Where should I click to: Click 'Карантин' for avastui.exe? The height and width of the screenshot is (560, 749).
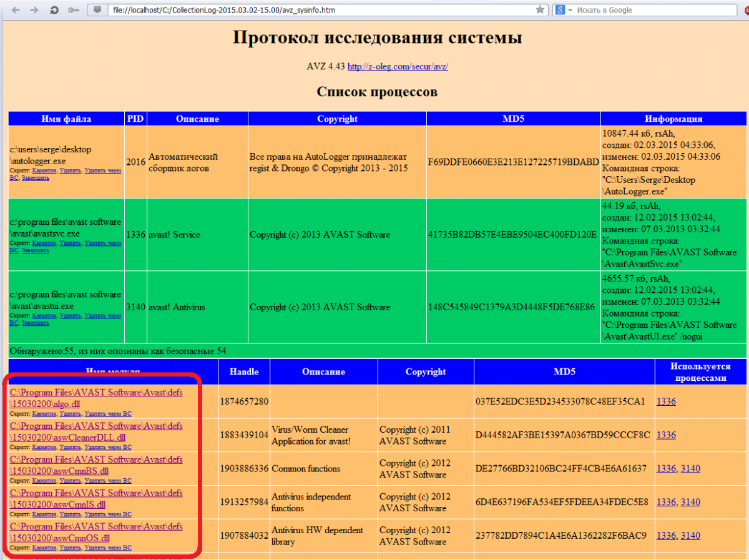(44, 315)
